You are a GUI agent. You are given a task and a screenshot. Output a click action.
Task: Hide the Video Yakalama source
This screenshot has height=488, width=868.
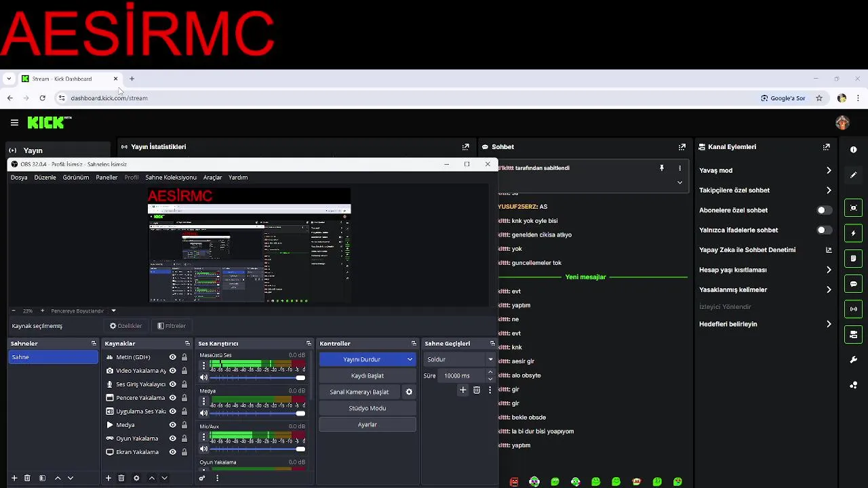click(172, 371)
